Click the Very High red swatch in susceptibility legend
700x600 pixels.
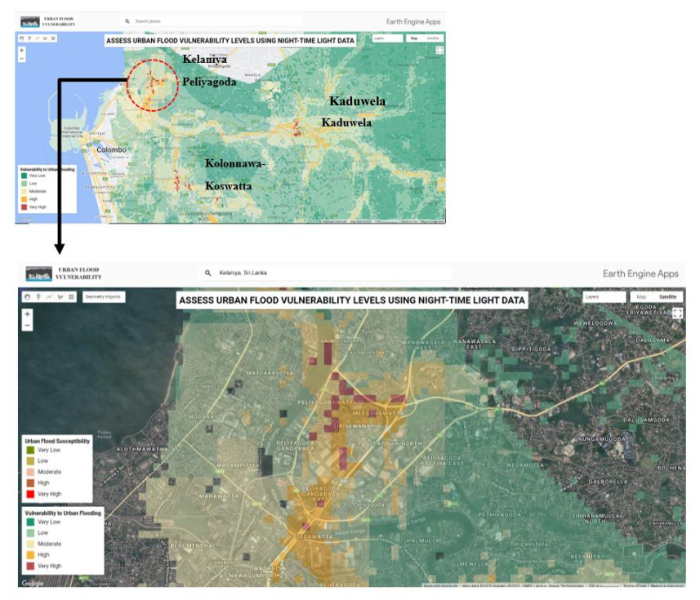click(31, 495)
